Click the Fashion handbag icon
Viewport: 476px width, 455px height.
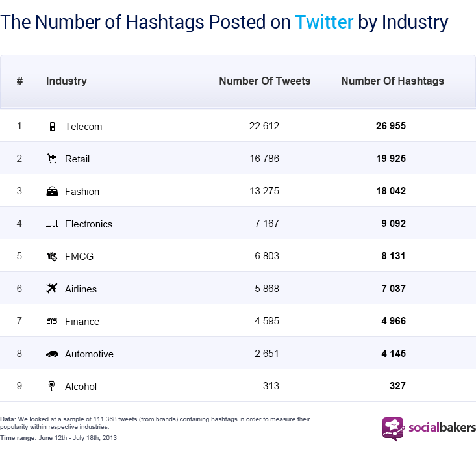coord(52,191)
